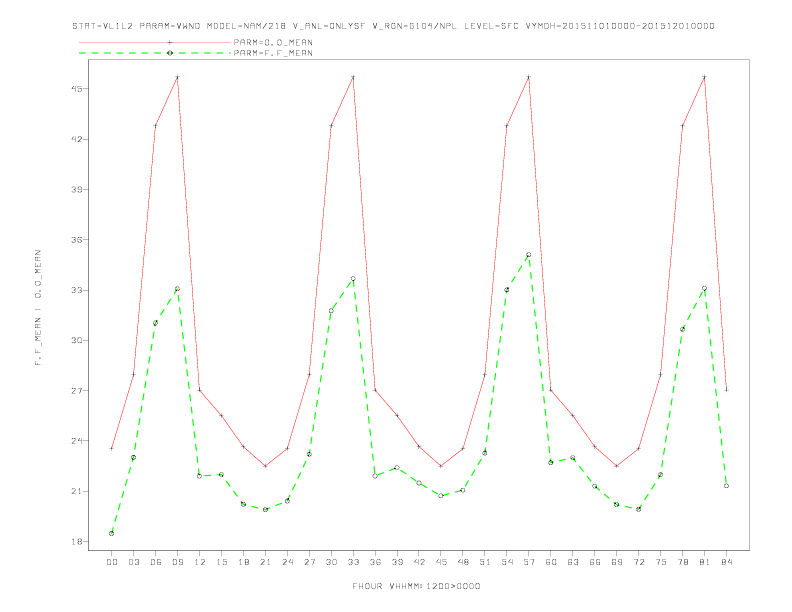Image resolution: width=792 pixels, height=612 pixels.
Task: Click x-axis forecast hour label 60
Action: click(x=551, y=562)
